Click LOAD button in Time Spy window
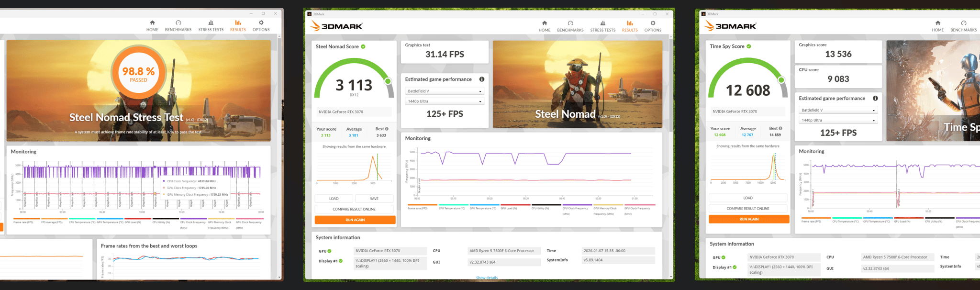 [748, 198]
